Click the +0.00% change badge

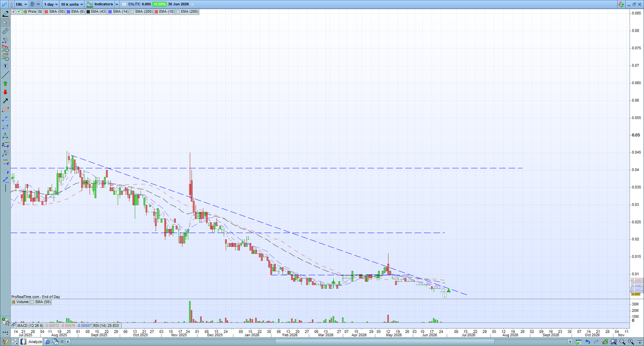coord(159,4)
